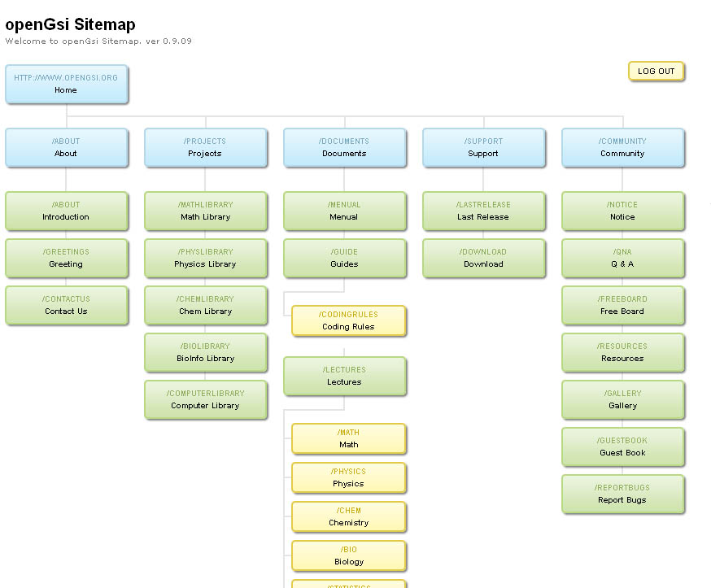Select the Guest Book page
Viewport: 711px width, 588px height.
coord(623,446)
